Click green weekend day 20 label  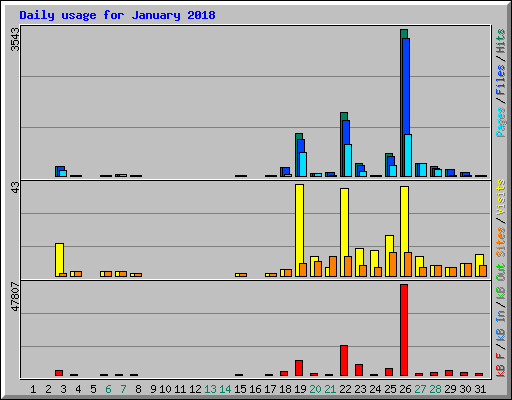coord(315,389)
